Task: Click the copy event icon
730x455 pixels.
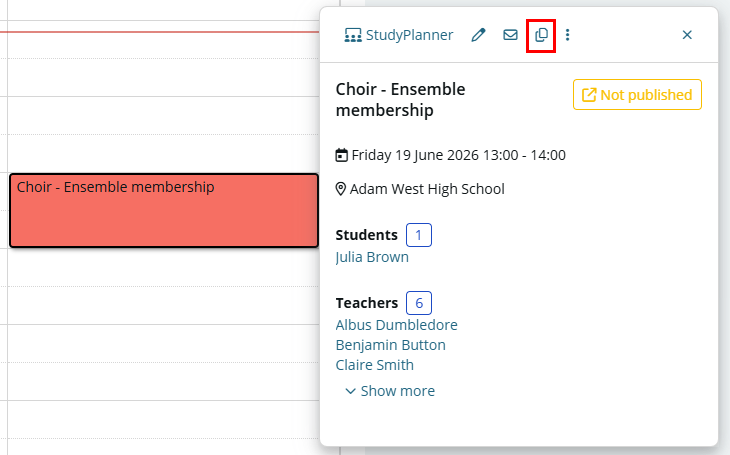Action: [541, 35]
